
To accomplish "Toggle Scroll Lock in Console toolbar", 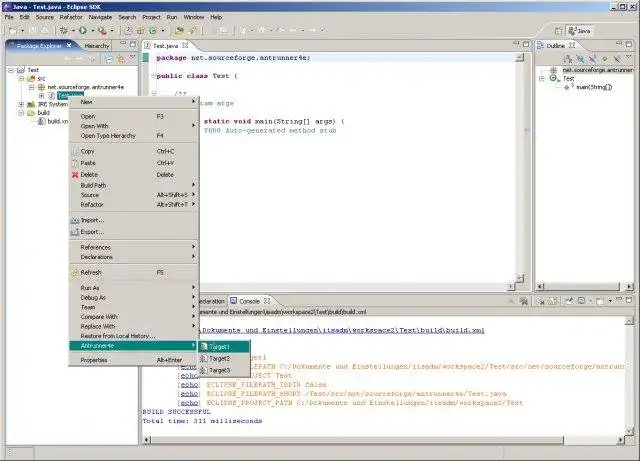I will 553,301.
